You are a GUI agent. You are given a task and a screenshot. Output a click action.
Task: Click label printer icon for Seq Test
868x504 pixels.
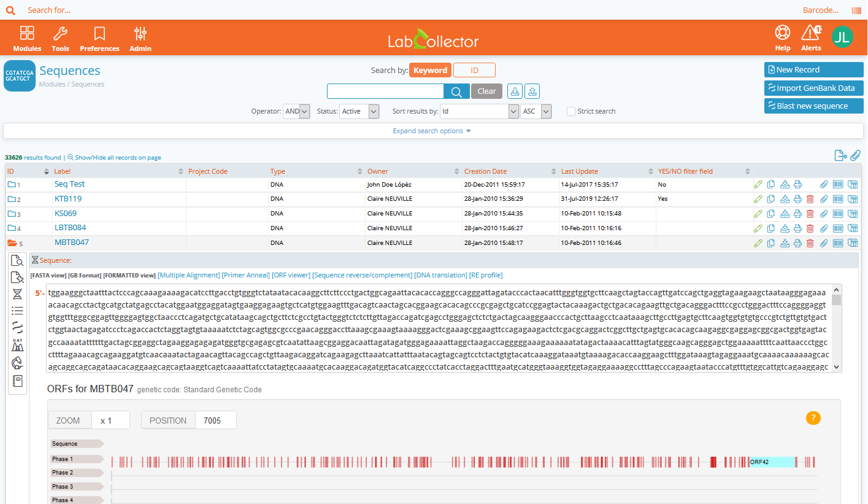[x=853, y=184]
